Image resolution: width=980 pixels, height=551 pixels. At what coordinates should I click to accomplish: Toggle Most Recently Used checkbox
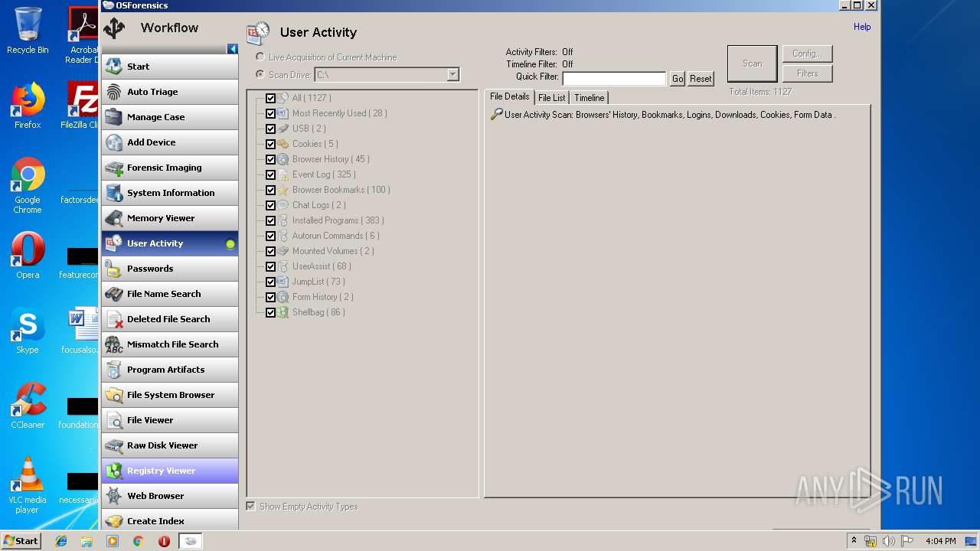270,113
